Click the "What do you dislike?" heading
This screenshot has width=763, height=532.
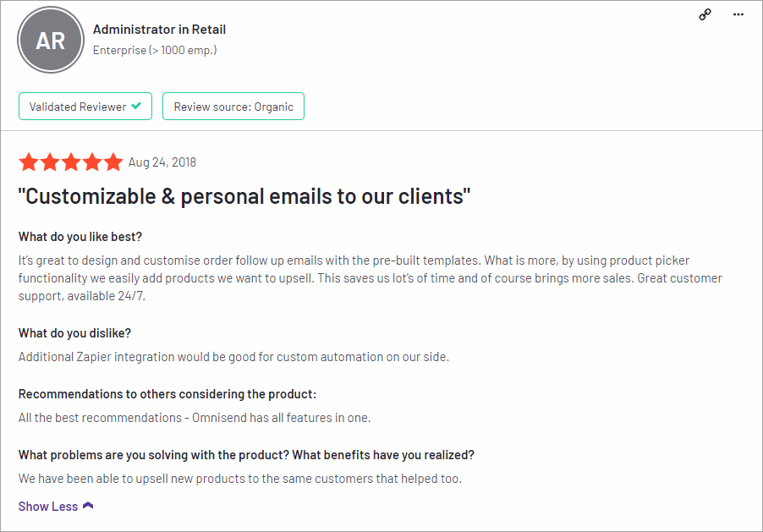75,333
